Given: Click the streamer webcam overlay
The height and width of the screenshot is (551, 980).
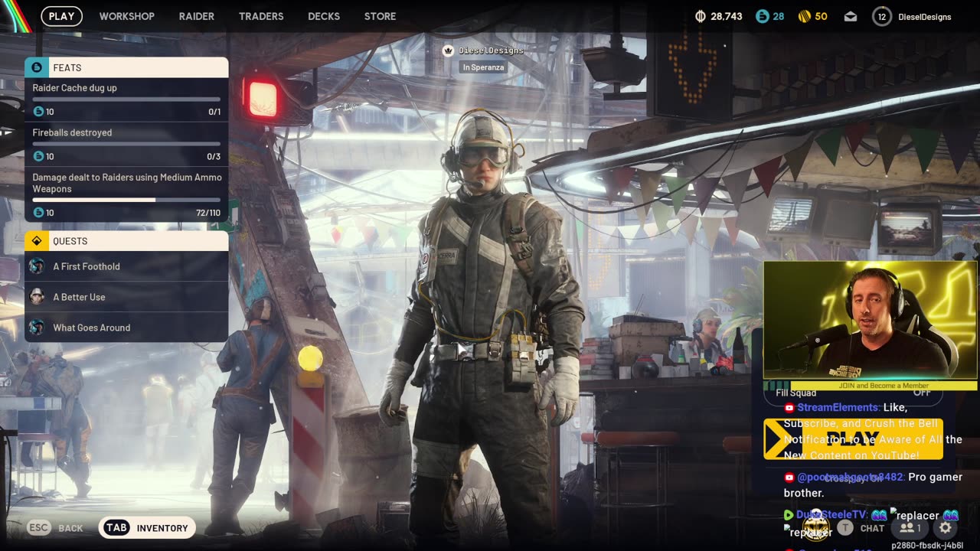Looking at the screenshot, I should click(x=871, y=320).
